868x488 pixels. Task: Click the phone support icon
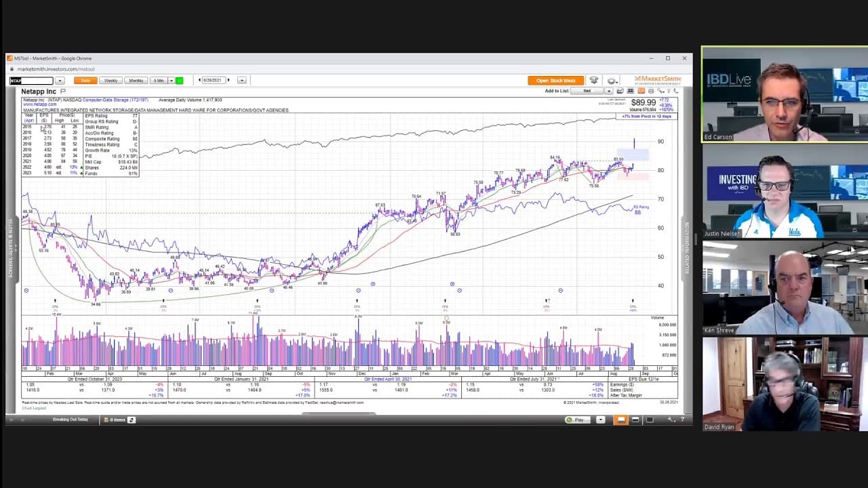click(676, 91)
